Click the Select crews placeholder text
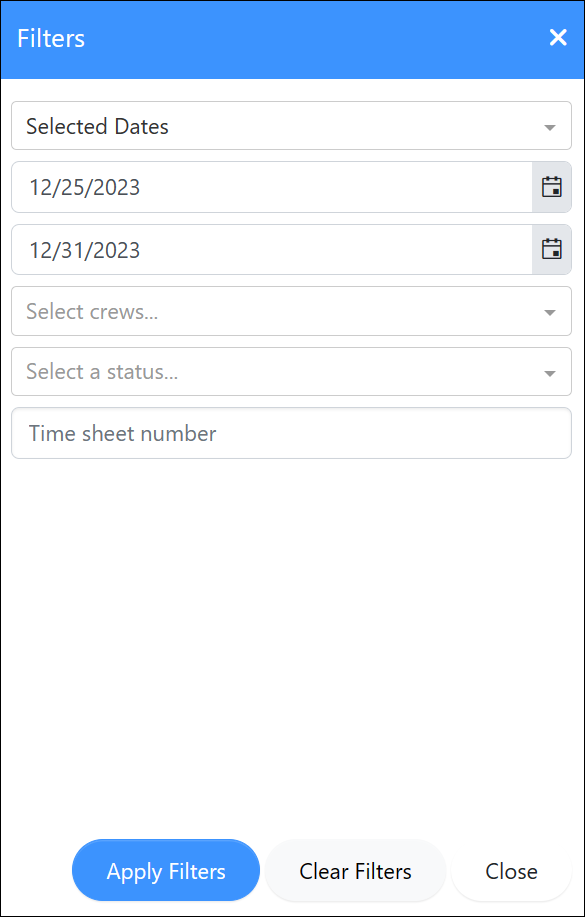 click(92, 312)
